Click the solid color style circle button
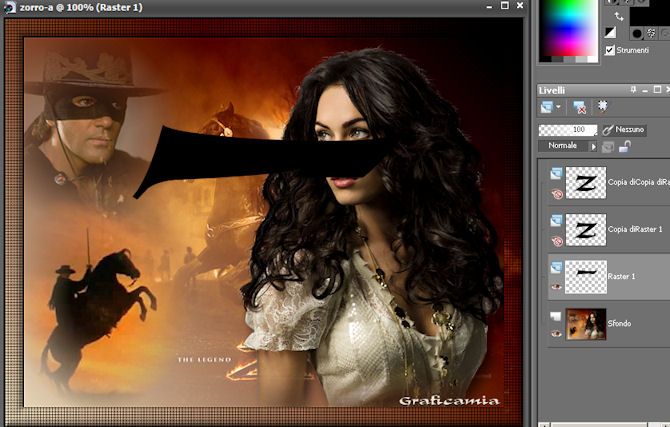 click(636, 33)
